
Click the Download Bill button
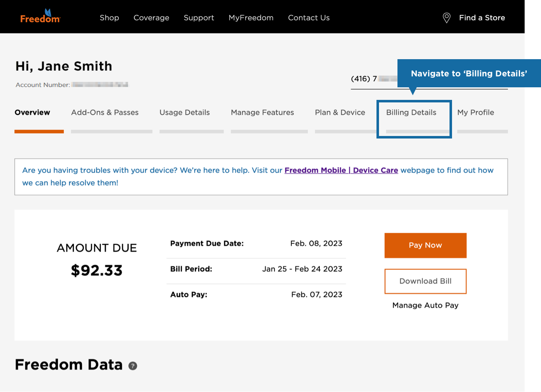[x=426, y=281]
